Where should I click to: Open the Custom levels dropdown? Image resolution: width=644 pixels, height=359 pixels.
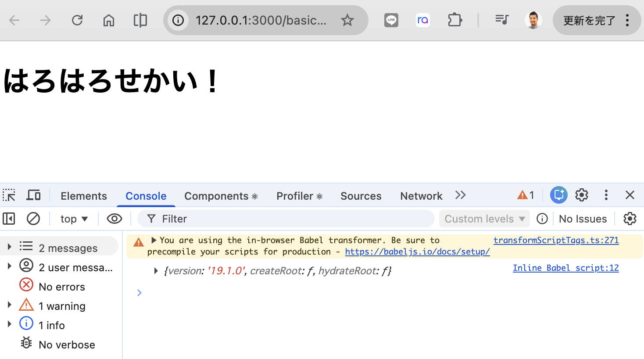coord(484,218)
